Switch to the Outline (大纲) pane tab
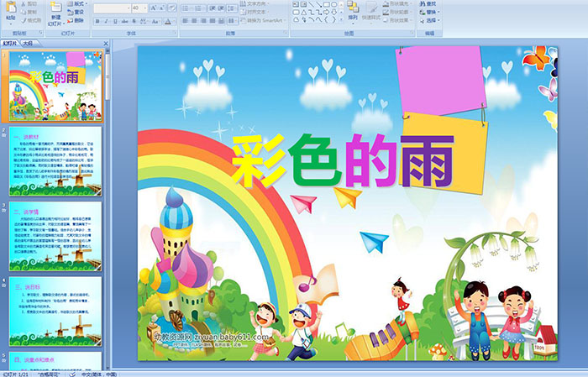Viewport: 588px width, 377px height. click(28, 44)
